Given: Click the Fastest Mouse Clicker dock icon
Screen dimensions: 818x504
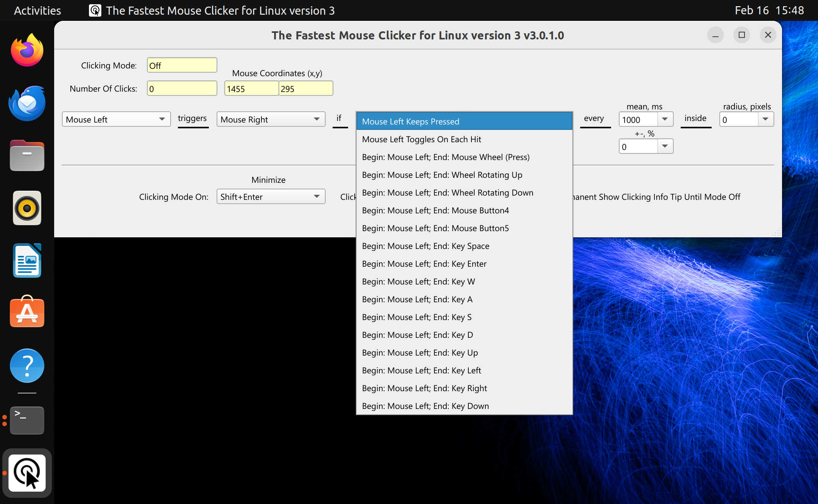Looking at the screenshot, I should 27,473.
